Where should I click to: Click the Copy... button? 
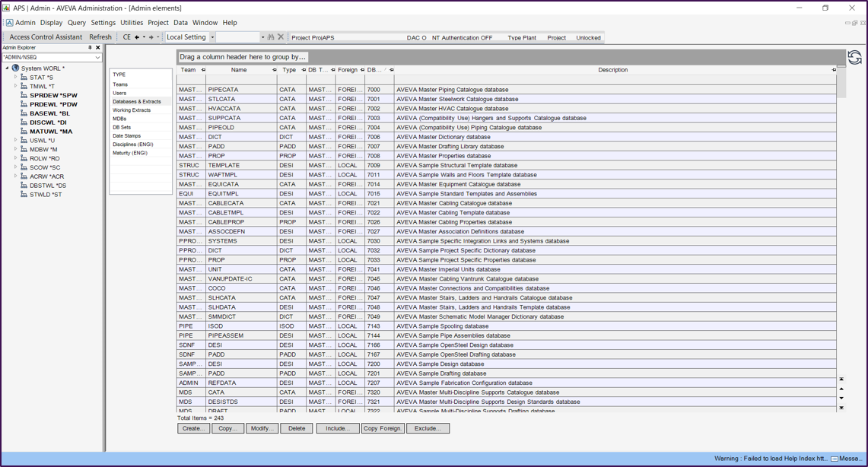click(x=227, y=428)
